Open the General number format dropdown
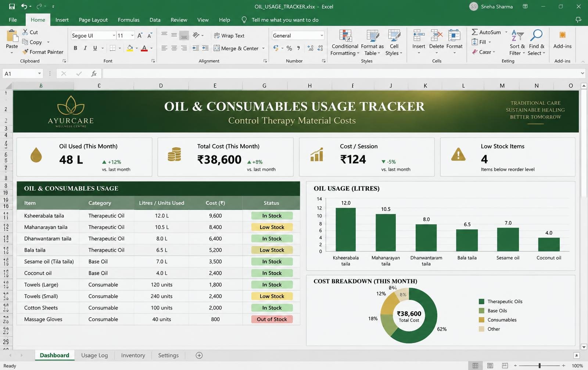Screen dimensions: 588x370 tap(322, 36)
